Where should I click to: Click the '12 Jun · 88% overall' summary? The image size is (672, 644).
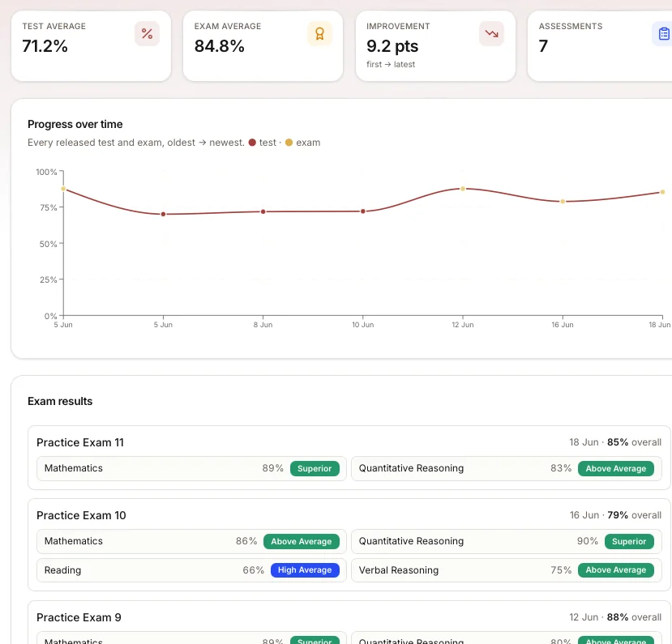pos(615,617)
